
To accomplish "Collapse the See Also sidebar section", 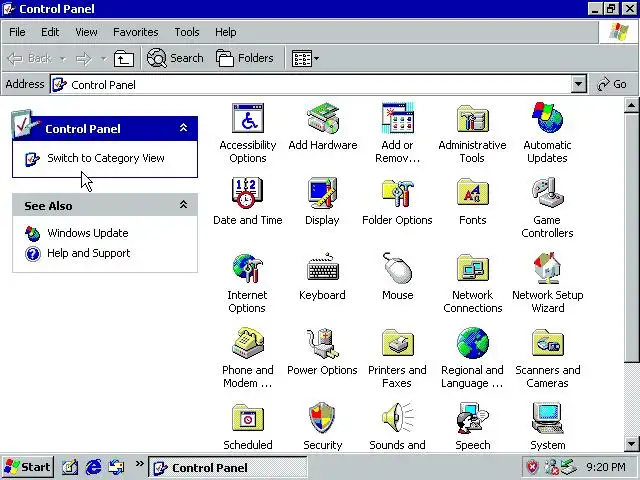I will point(184,204).
